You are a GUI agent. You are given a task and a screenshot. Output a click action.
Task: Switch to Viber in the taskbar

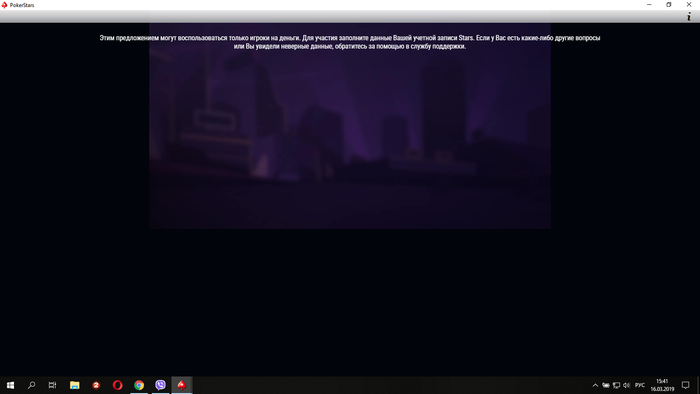(160, 385)
